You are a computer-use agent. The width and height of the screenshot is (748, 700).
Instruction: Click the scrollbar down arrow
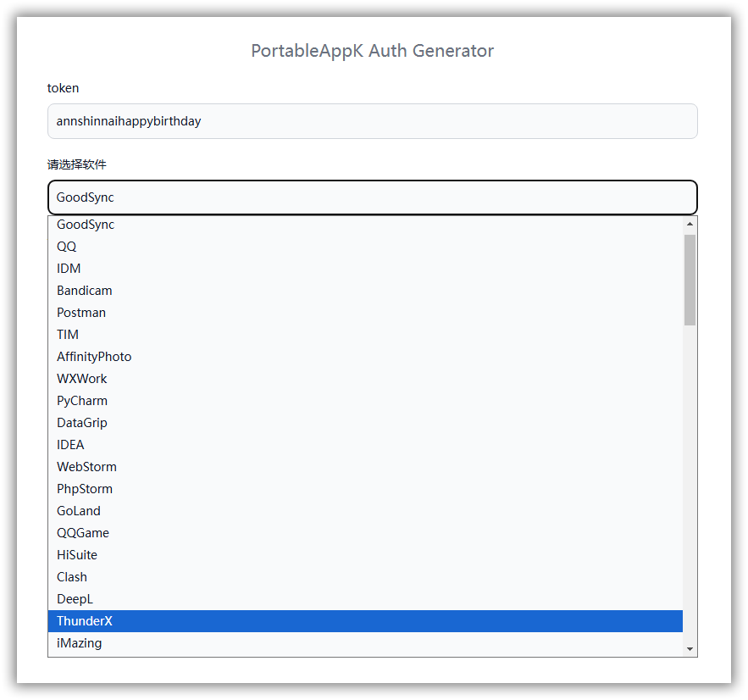(690, 649)
